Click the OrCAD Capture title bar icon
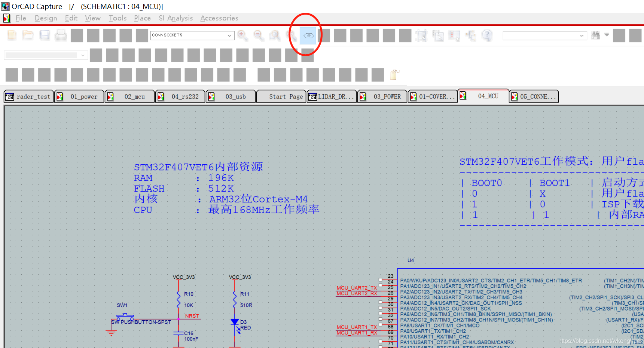Image resolution: width=644 pixels, height=348 pixels. [x=5, y=6]
